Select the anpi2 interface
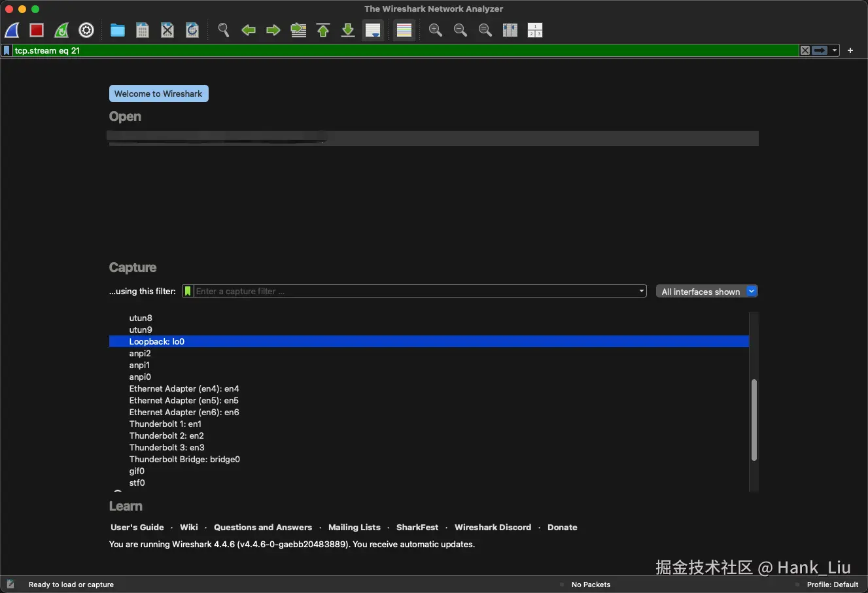Image resolution: width=868 pixels, height=593 pixels. [429, 354]
